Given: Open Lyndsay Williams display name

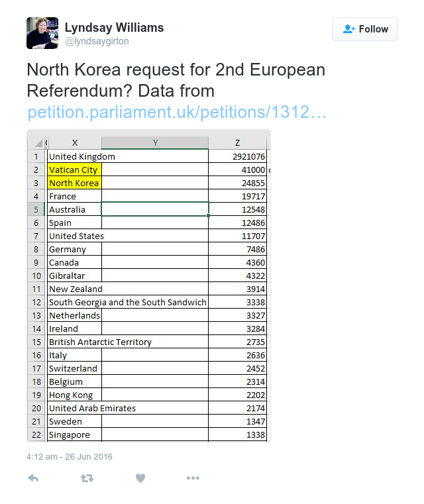Looking at the screenshot, I should point(114,28).
